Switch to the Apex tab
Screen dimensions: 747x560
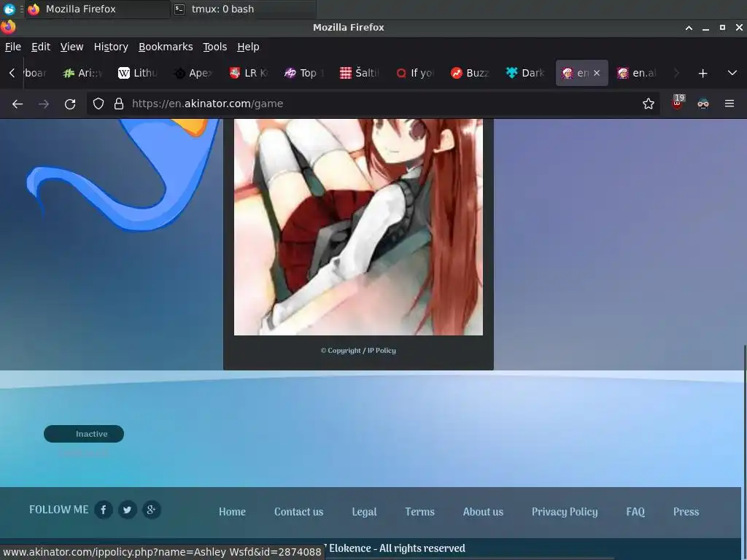[193, 73]
